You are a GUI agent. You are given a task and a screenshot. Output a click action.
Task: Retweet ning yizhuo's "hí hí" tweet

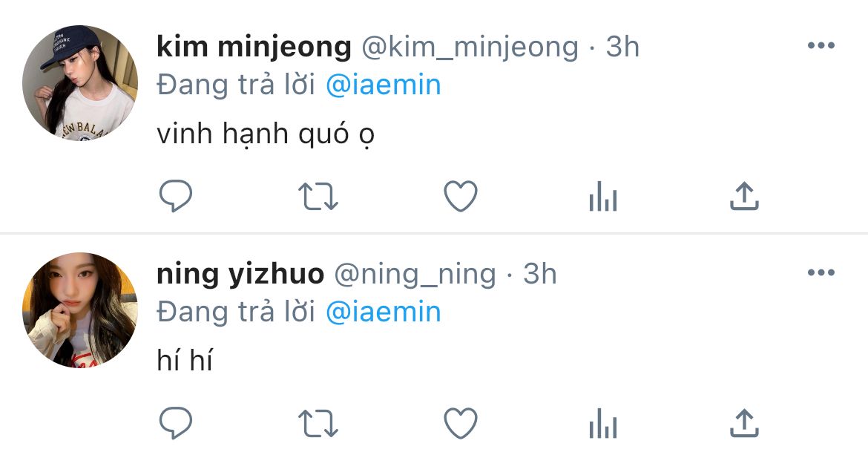(318, 424)
